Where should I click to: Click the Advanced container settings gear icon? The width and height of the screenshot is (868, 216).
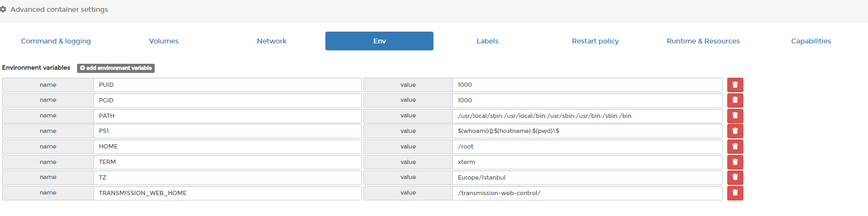pos(3,10)
